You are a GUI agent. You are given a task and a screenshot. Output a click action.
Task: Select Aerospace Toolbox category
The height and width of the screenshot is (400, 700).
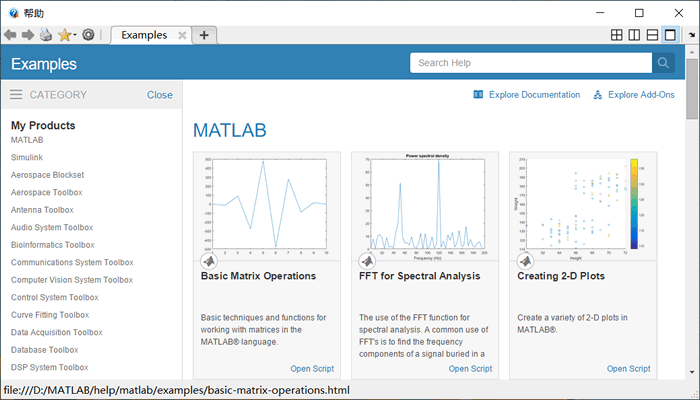(46, 192)
